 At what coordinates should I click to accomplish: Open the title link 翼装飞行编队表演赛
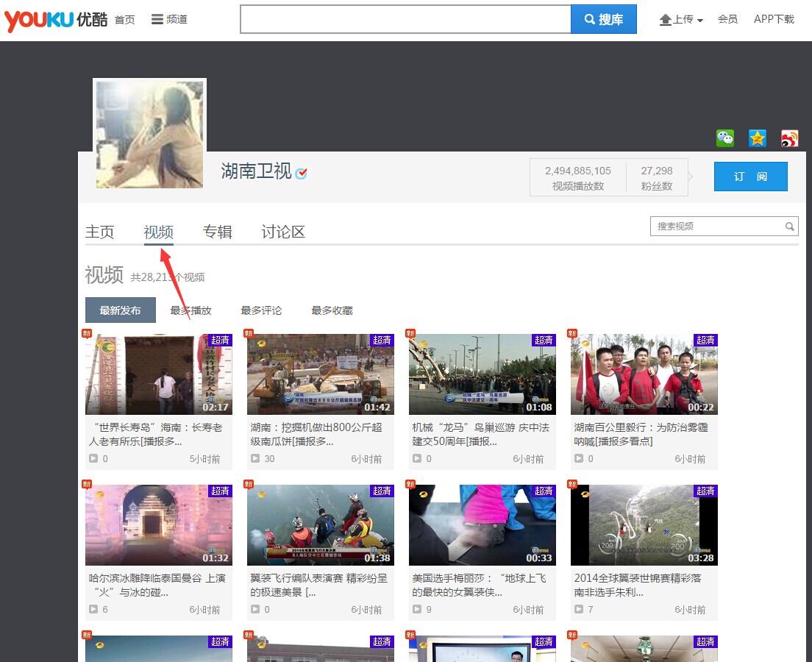(x=319, y=585)
